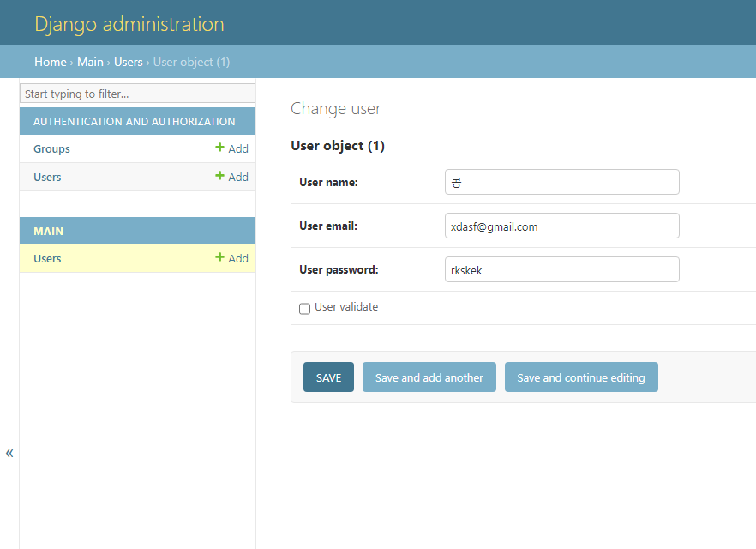Click Save and add another
This screenshot has height=549, width=756.
pyautogui.click(x=429, y=377)
